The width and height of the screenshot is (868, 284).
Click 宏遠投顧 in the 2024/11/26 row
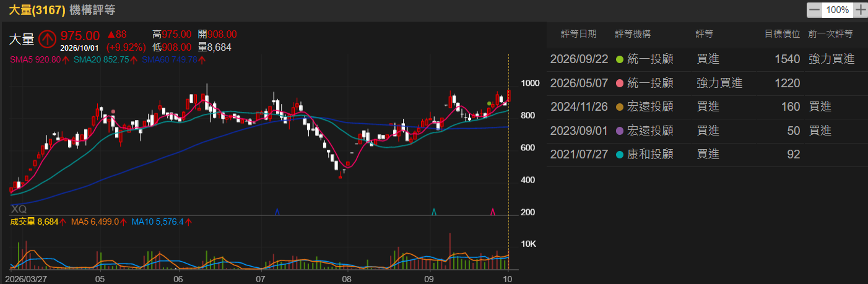(x=650, y=107)
